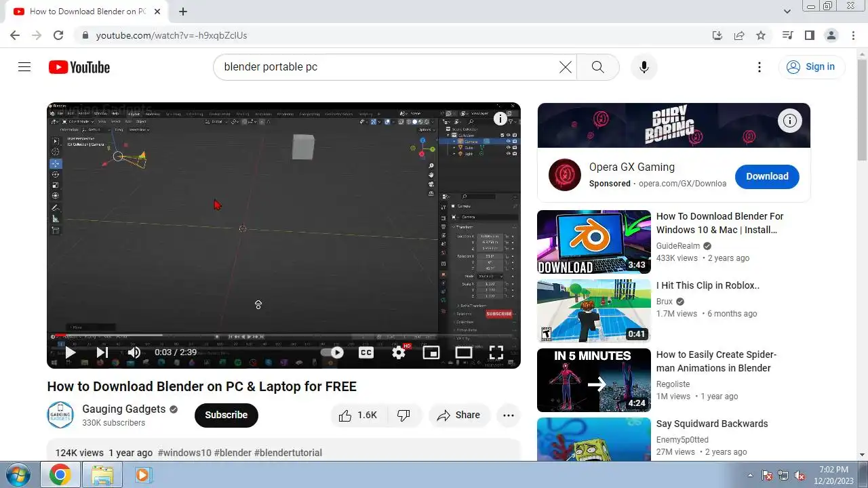Image resolution: width=868 pixels, height=488 pixels.
Task: Open 'How To Download Blender For Windows' title
Action: 720,223
